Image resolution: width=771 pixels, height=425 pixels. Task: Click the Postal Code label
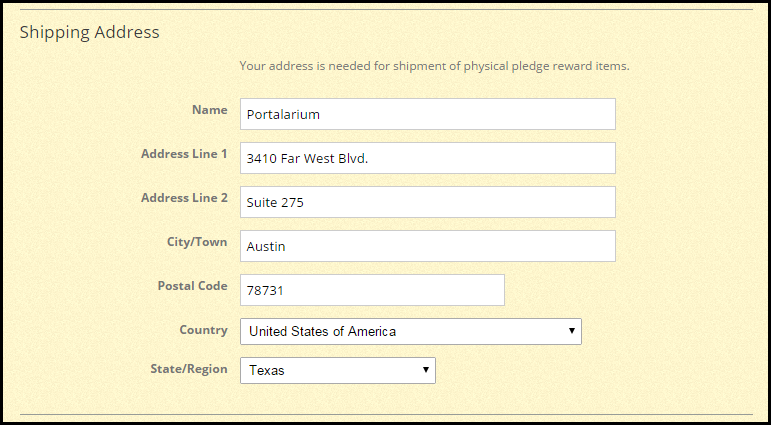click(192, 286)
